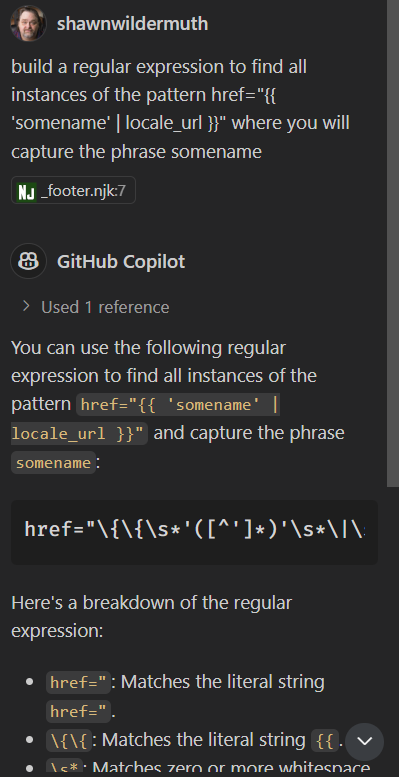Click the chat vertical scrollbar thumb
This screenshot has width=399, height=777.
coord(393,243)
